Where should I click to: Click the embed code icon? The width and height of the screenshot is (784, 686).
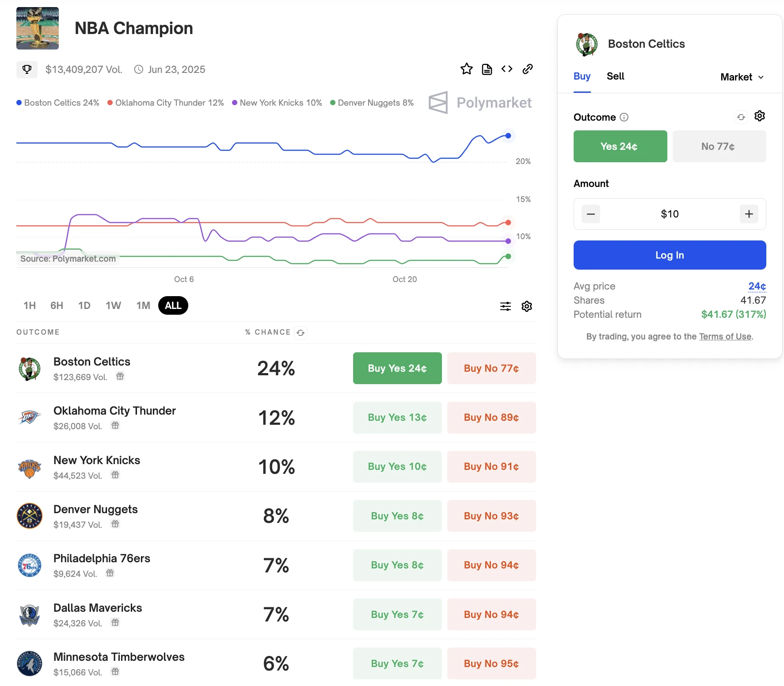507,69
